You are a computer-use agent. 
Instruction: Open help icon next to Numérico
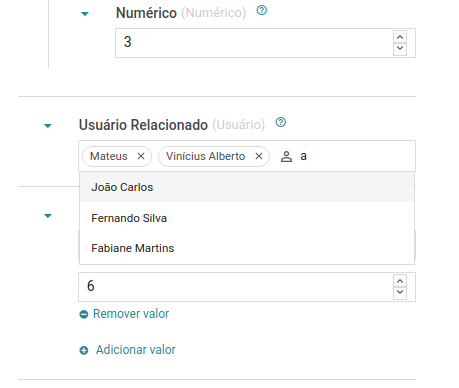coord(262,10)
